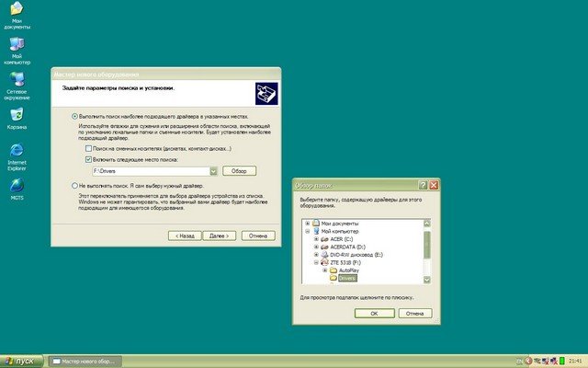Collapse the Мой компьютер tree node
The width and height of the screenshot is (588, 368).
tap(307, 232)
